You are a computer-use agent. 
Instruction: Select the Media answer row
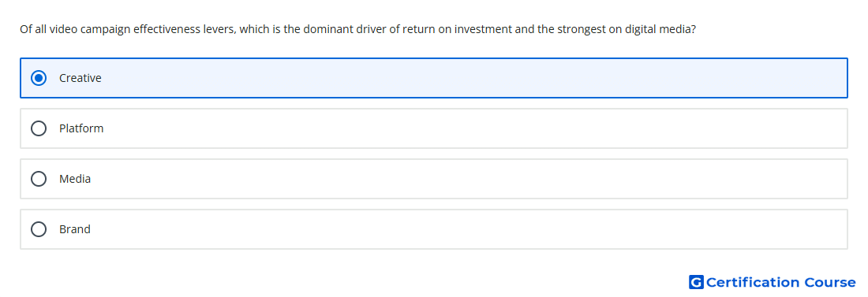[434, 179]
